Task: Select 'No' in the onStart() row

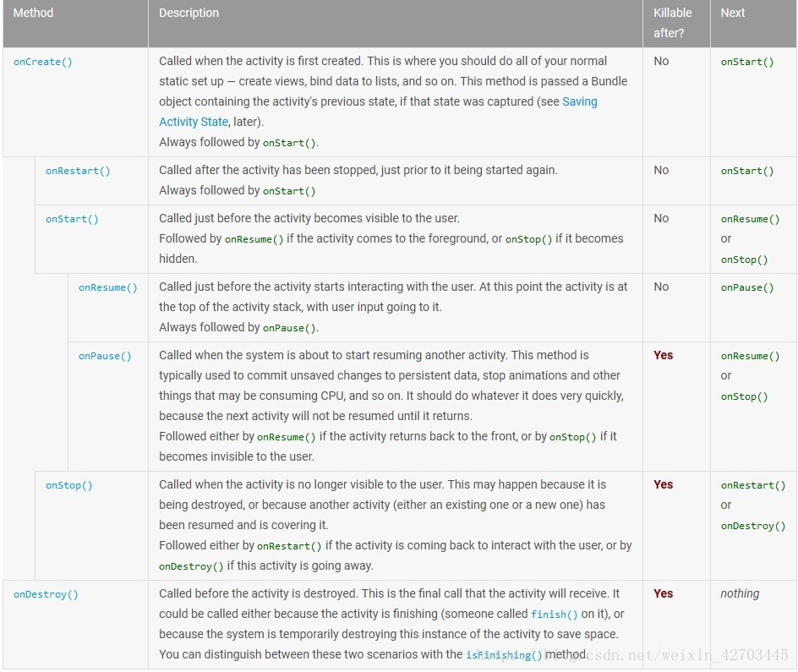Action: click(661, 218)
